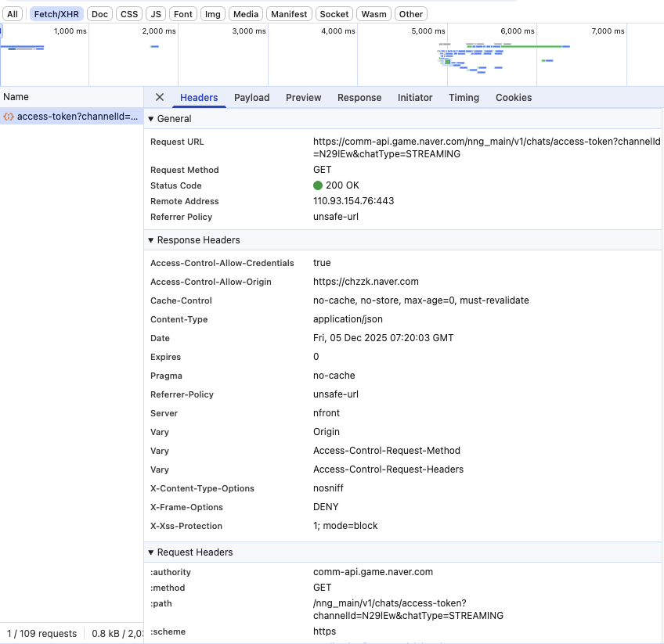The image size is (664, 644).
Task: Open the Preview tab
Action: (303, 98)
